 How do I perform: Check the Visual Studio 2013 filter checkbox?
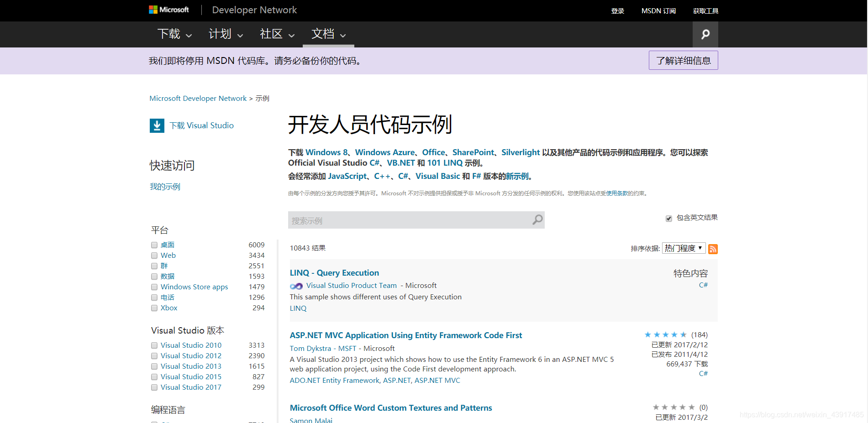pyautogui.click(x=154, y=366)
